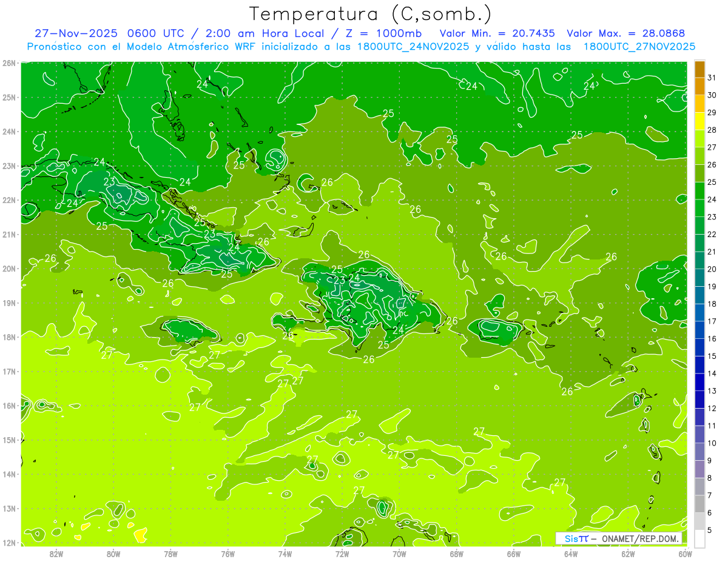The width and height of the screenshot is (728, 562).
Task: Click the color bar label '28'
Action: 712,130
